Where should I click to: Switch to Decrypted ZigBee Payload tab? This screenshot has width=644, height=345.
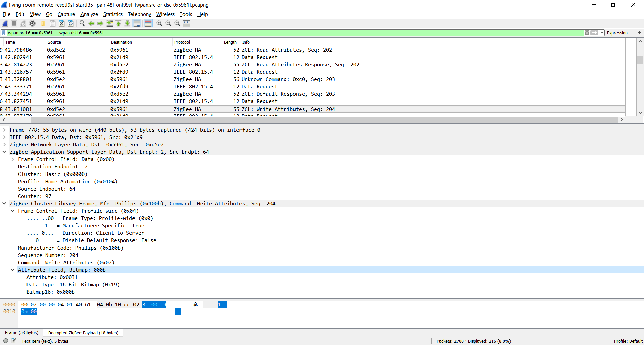click(83, 333)
